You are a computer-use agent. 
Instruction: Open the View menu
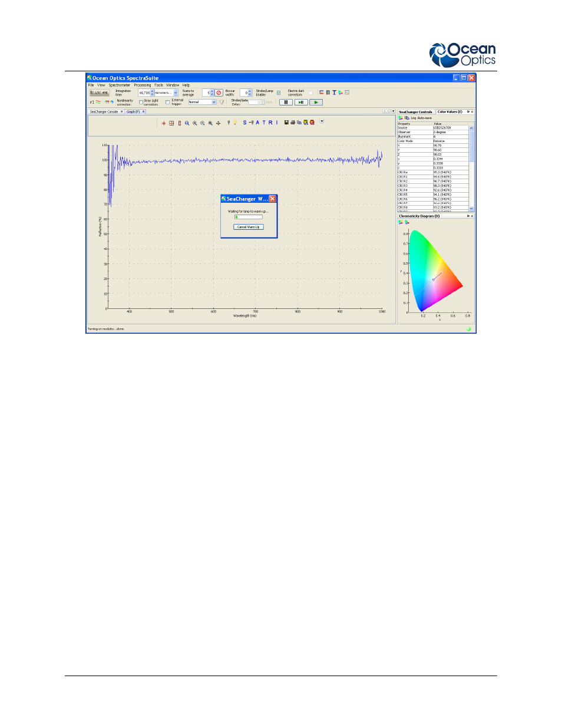(101, 85)
